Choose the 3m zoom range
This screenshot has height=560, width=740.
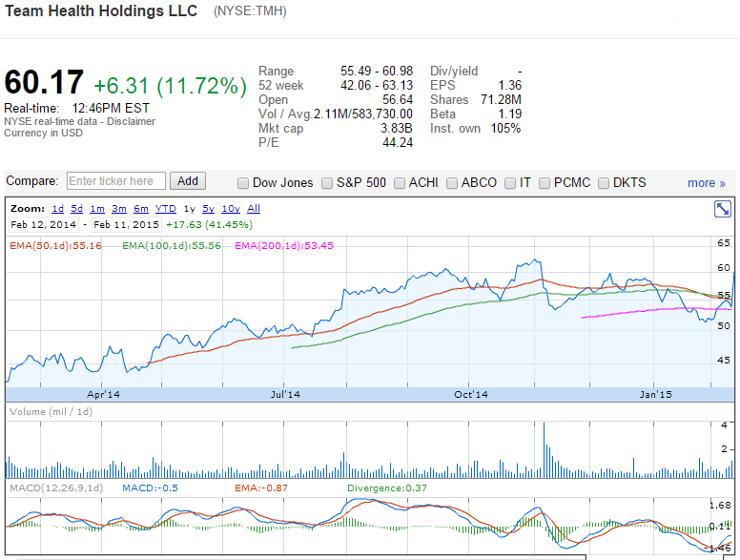pos(118,208)
